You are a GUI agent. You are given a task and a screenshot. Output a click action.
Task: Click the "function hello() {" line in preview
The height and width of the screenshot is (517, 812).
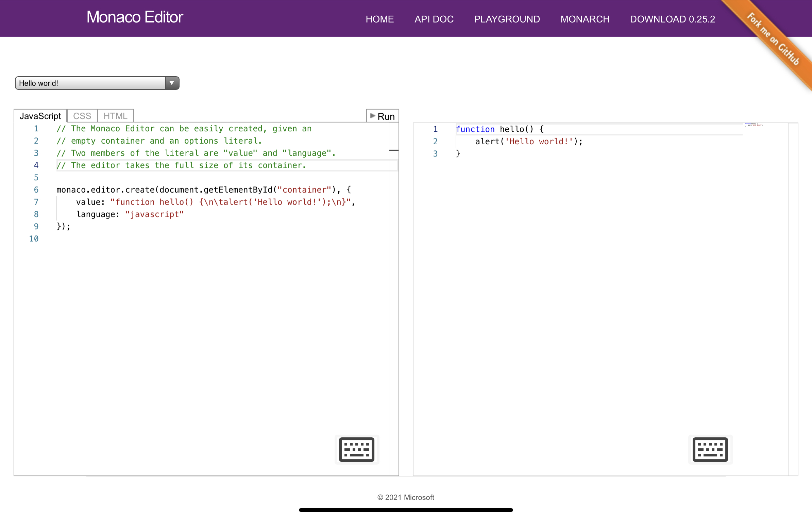point(500,129)
